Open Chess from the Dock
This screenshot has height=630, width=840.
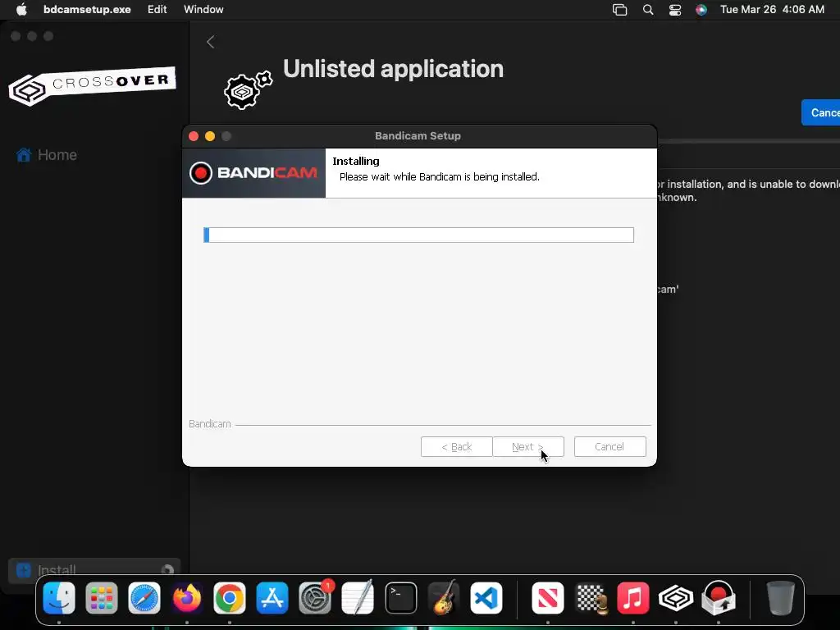pyautogui.click(x=591, y=598)
